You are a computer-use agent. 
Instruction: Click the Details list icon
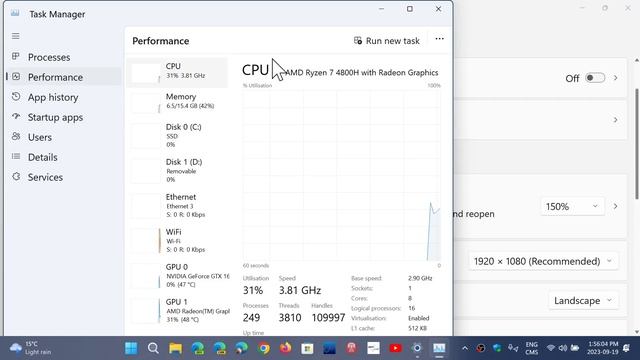(x=16, y=157)
